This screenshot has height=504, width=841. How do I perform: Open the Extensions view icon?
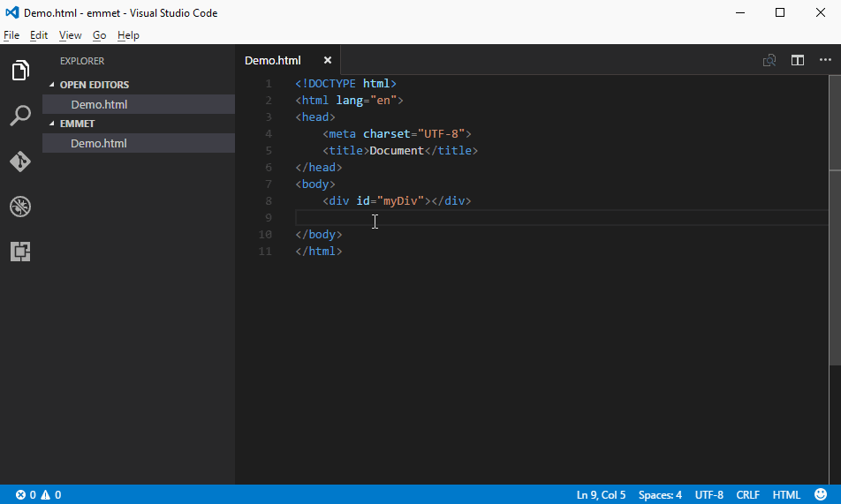20,252
